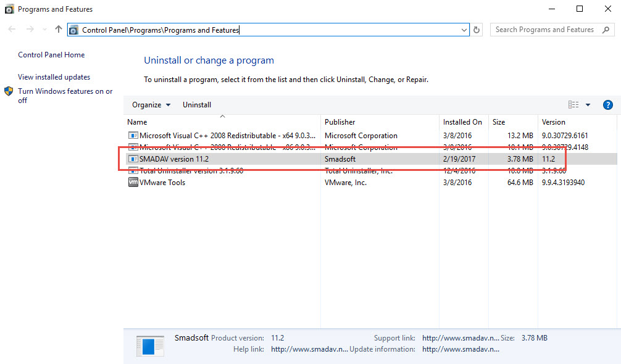Open View installed updates
Screen dimensions: 621x364
pos(54,77)
